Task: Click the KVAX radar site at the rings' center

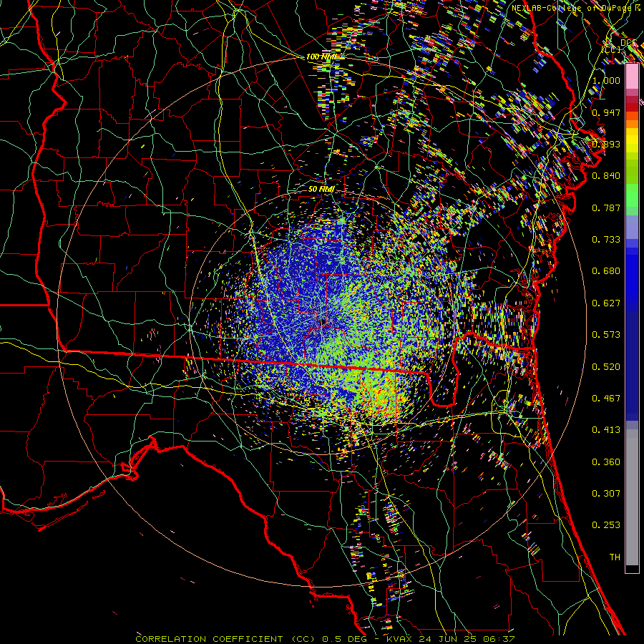Action: coord(323,321)
